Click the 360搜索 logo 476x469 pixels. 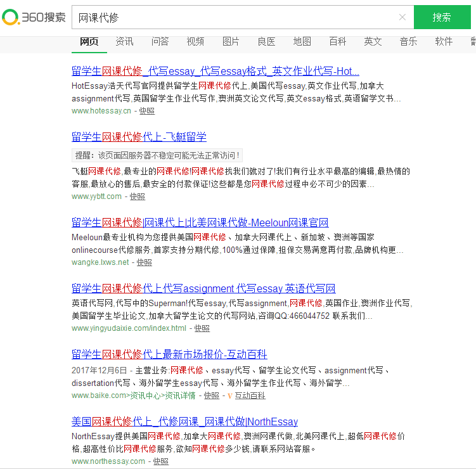[34, 17]
